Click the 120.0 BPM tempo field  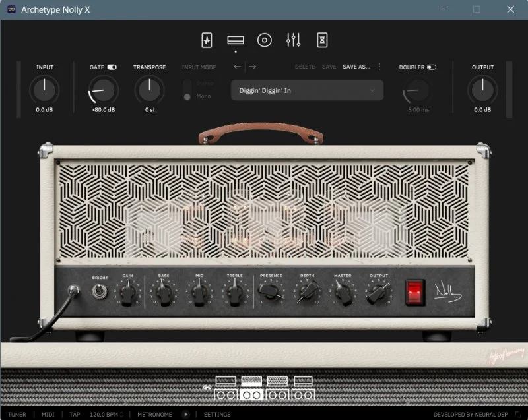[x=104, y=415]
